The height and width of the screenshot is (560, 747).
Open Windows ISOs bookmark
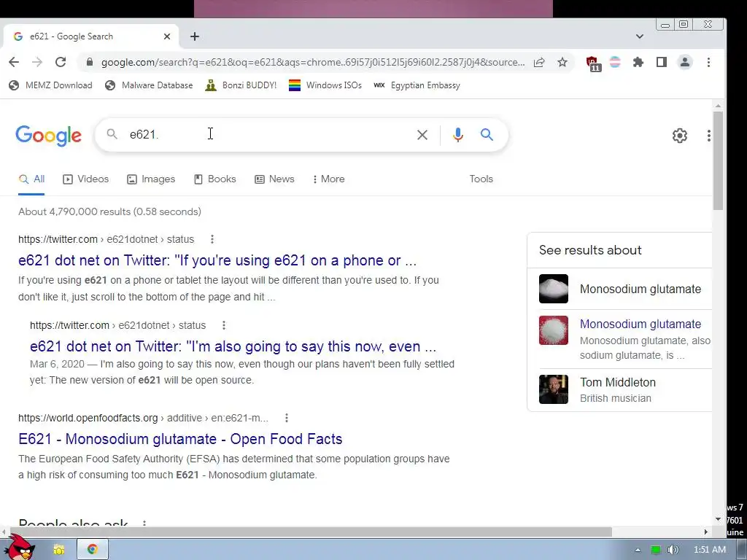[x=325, y=85]
